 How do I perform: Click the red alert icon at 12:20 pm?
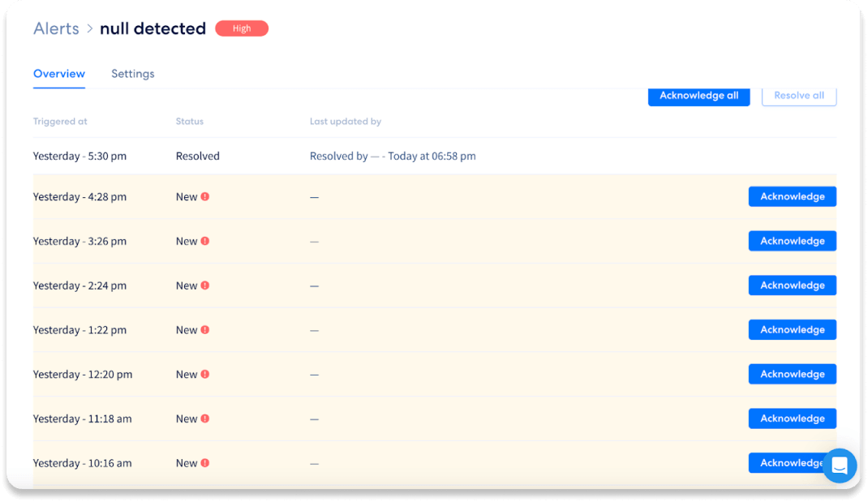pos(205,374)
